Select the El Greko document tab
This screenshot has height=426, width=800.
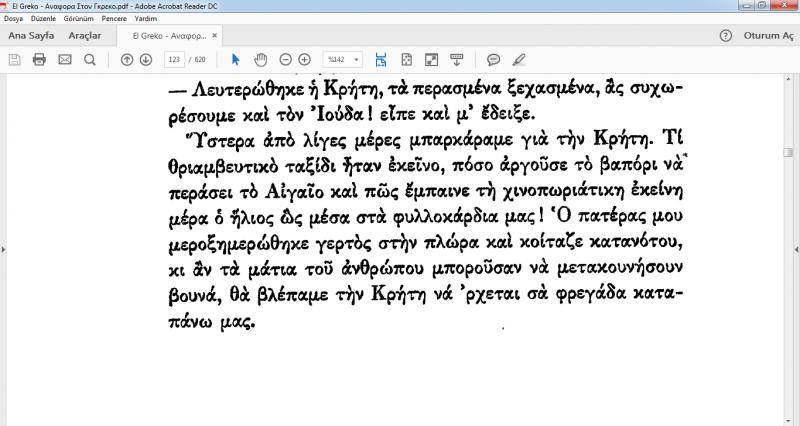[169, 36]
